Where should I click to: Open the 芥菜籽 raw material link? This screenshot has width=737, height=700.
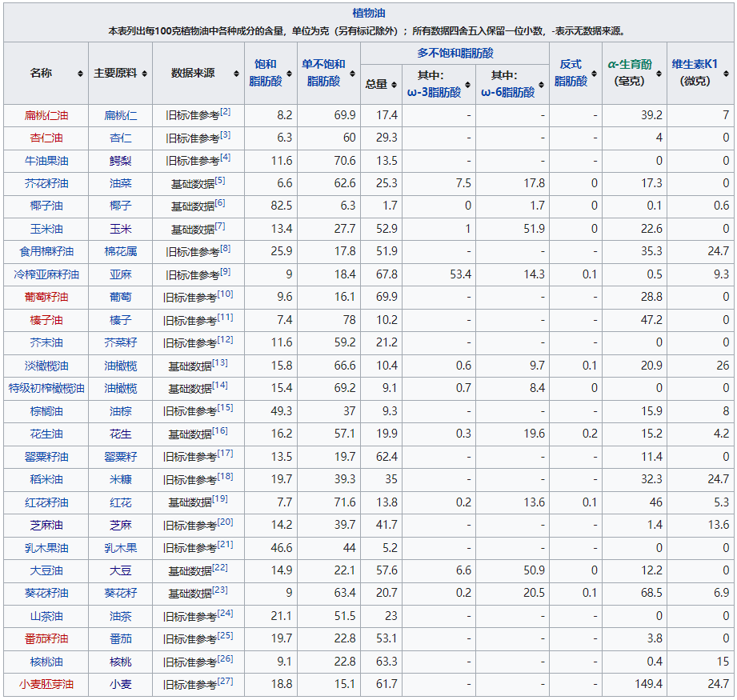[x=120, y=342]
